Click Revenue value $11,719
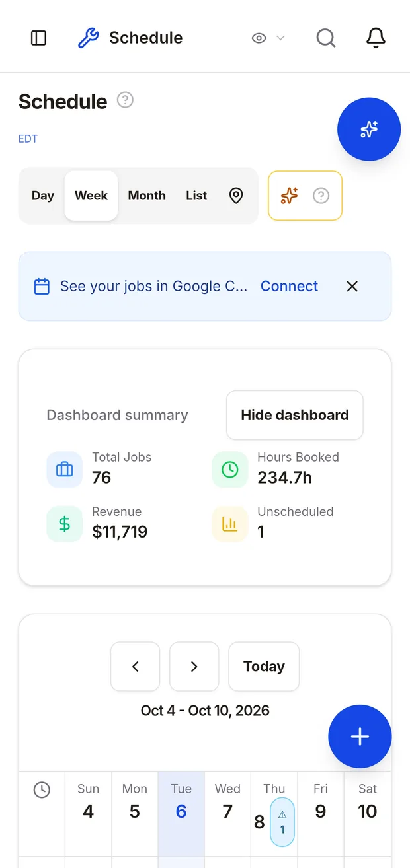The width and height of the screenshot is (410, 868). click(x=120, y=532)
